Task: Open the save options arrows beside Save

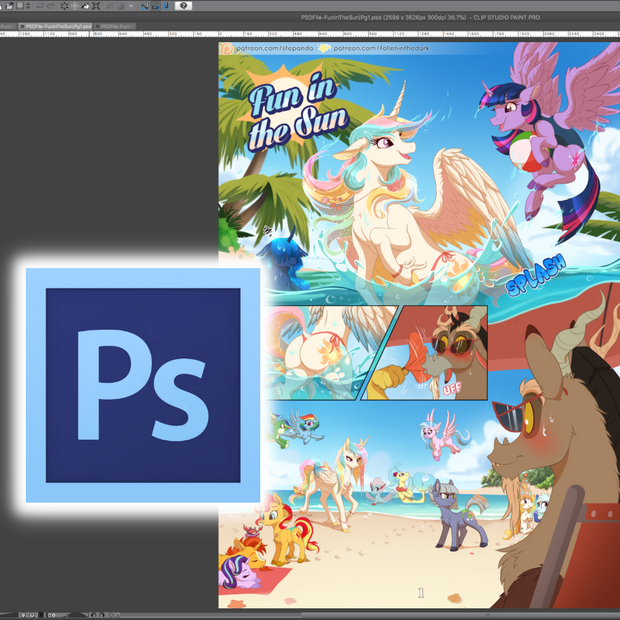Action: 28,6
